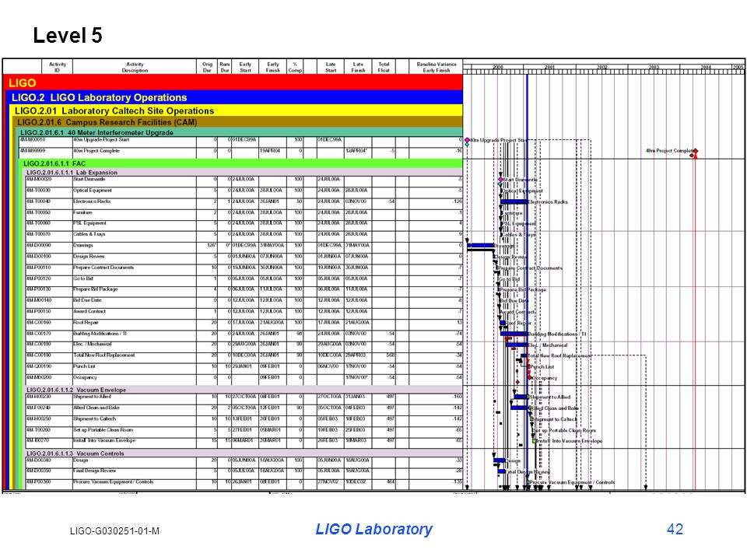747x560 pixels.
Task: Click the 2001 year label on the timescale
Action: (549, 67)
